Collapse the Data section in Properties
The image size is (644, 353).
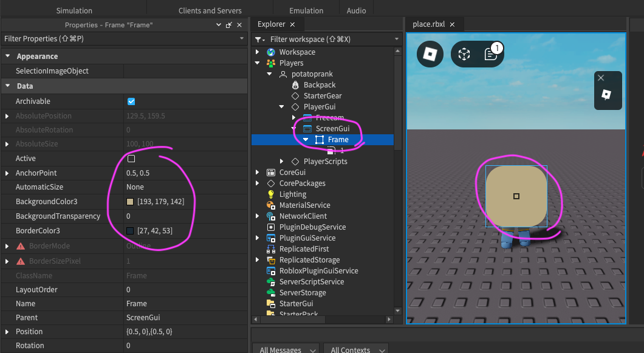point(7,86)
